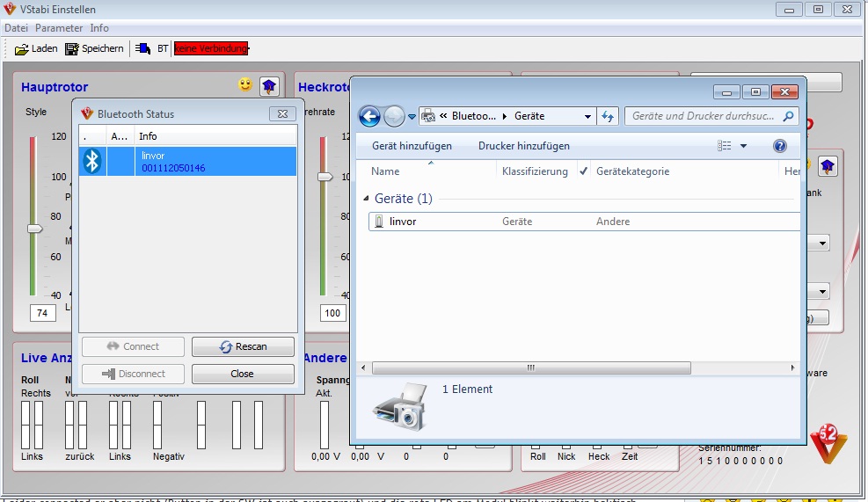Click the linvor device icon
The width and height of the screenshot is (868, 502).
click(x=379, y=222)
